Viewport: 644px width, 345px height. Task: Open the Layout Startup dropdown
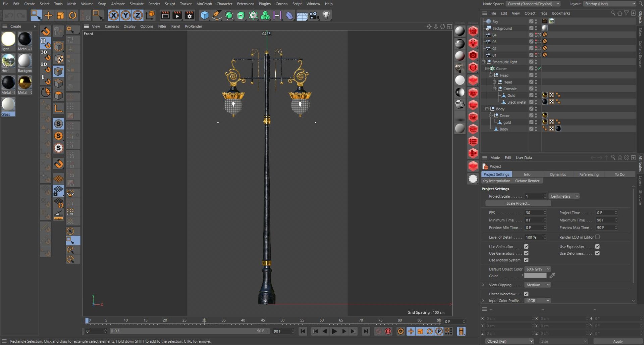(609, 4)
